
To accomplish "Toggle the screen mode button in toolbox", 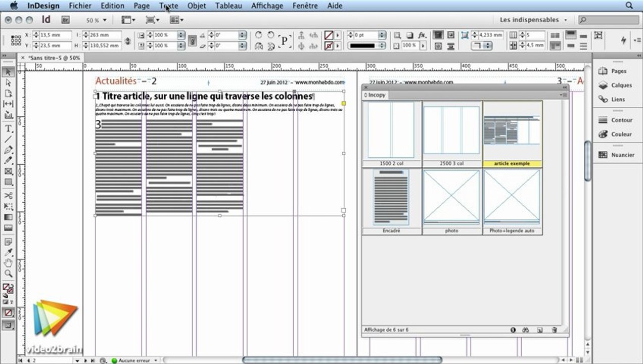I will [x=8, y=325].
